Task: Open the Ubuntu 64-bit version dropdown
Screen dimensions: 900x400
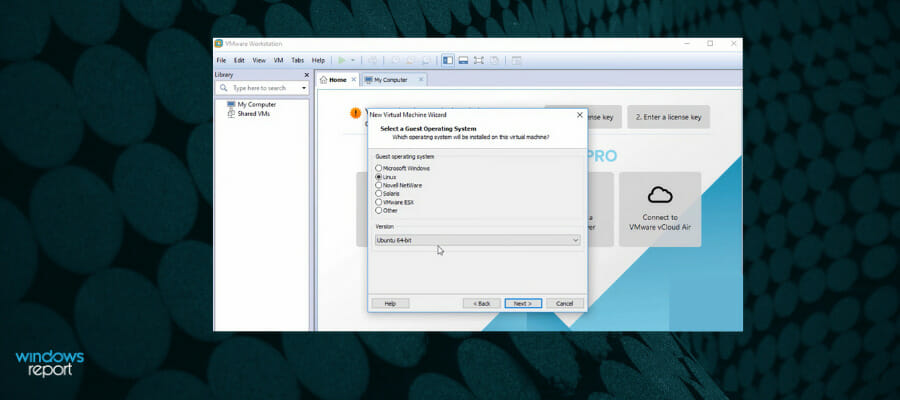Action: point(478,240)
